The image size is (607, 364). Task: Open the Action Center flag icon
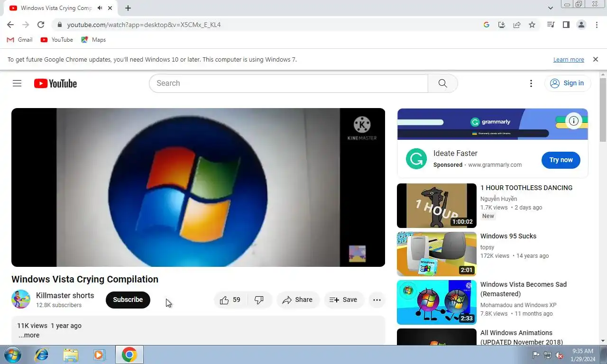[536, 355]
